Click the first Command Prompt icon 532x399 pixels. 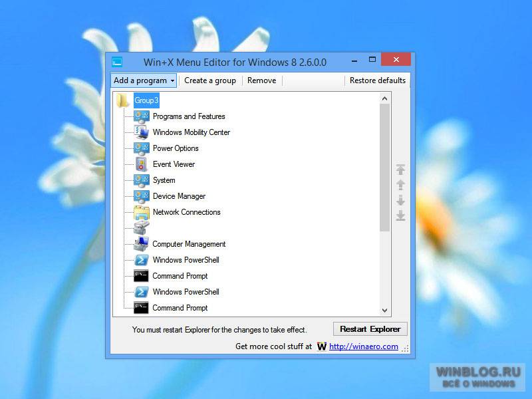(141, 276)
